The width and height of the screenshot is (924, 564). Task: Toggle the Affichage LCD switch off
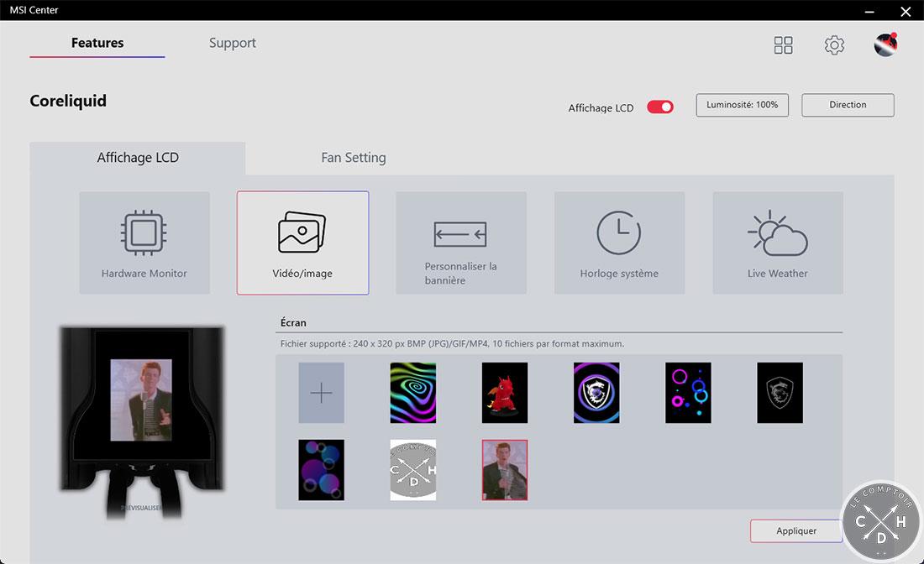click(660, 107)
